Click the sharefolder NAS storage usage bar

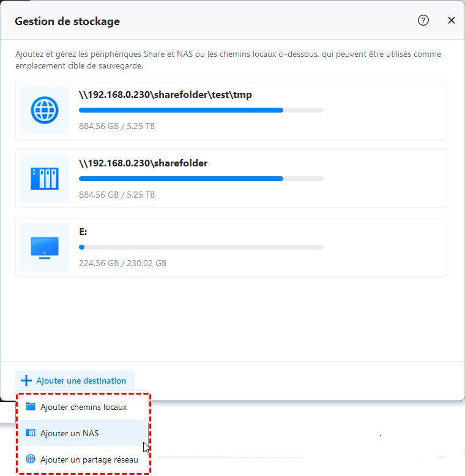tap(201, 179)
